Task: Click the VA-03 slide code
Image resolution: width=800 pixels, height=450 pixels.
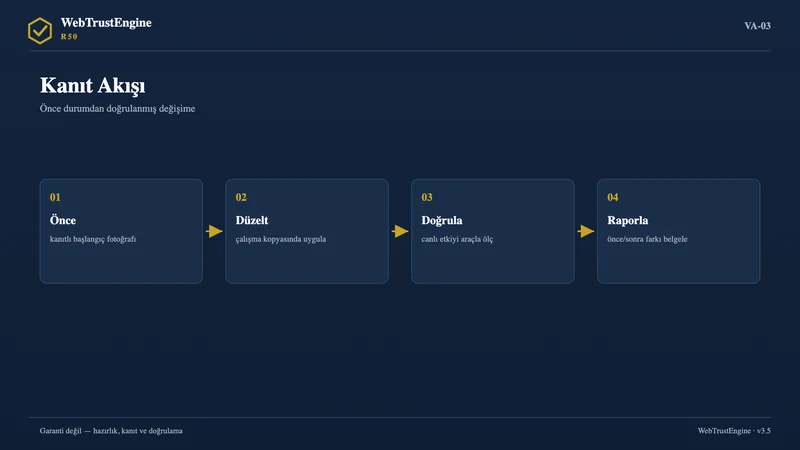Action: (x=757, y=26)
